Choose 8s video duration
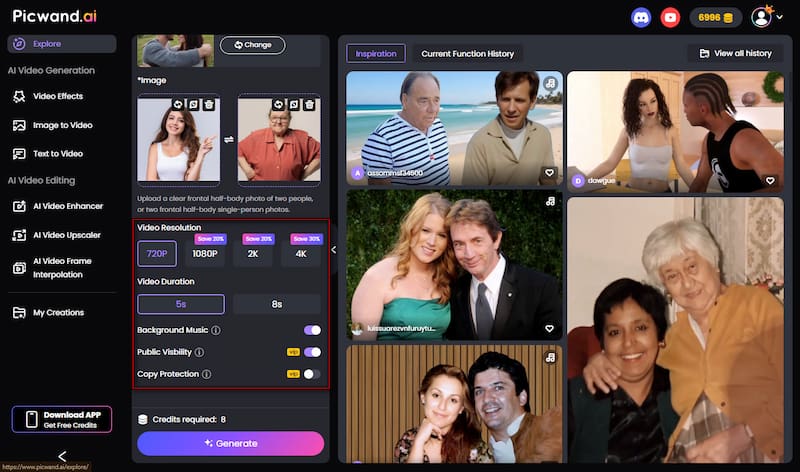Image resolution: width=800 pixels, height=472 pixels. tap(277, 304)
